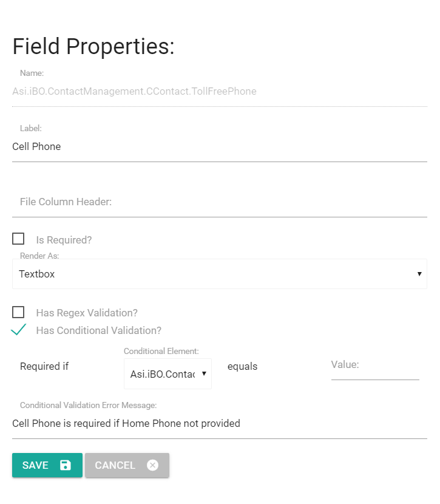Viewport: 440px width, 504px height.
Task: Click the Label field containing Cell Phone
Action: 219,147
